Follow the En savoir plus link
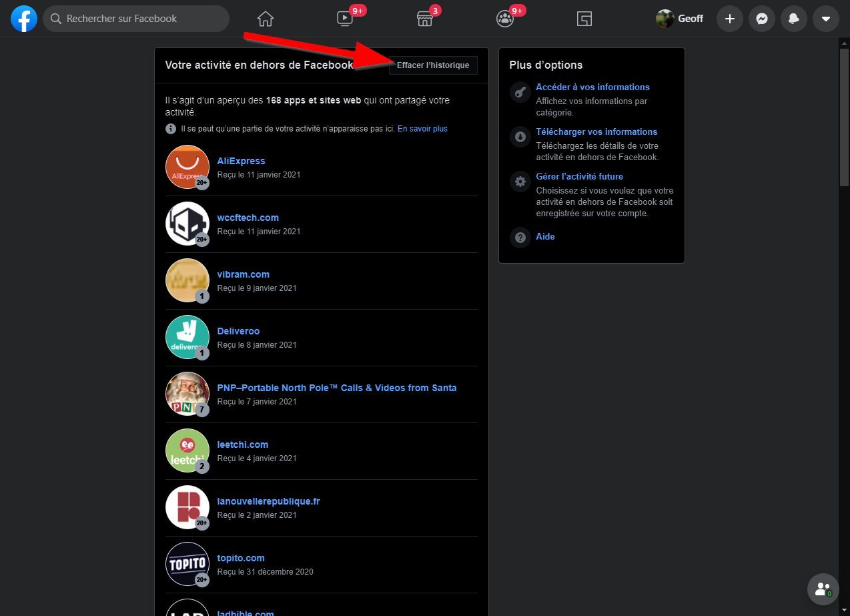The height and width of the screenshot is (616, 850). [x=422, y=129]
